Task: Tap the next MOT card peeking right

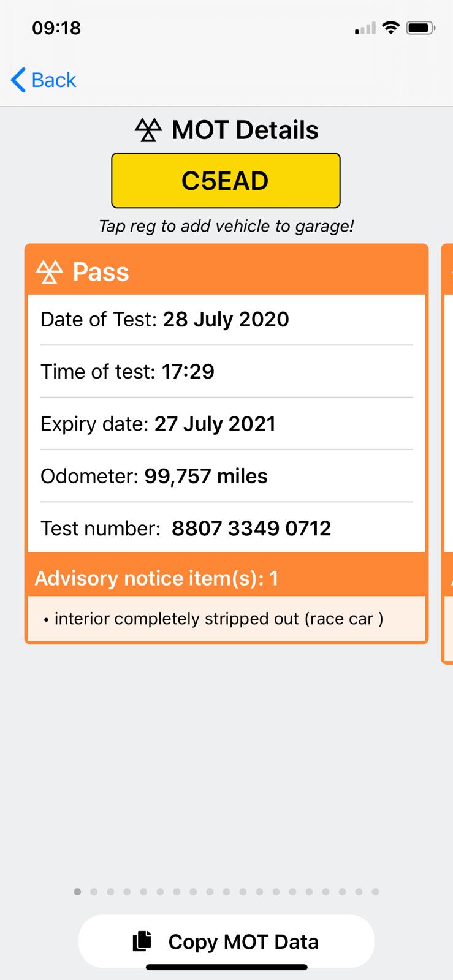Action: pyautogui.click(x=447, y=453)
